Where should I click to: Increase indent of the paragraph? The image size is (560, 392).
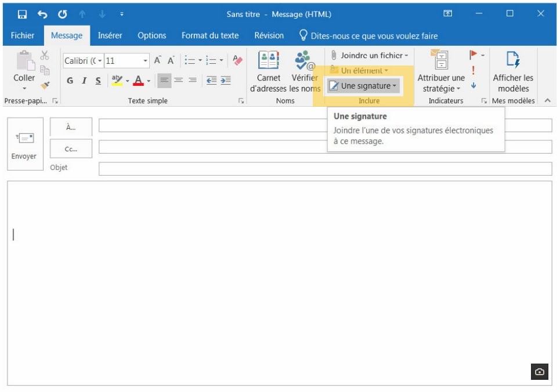pos(225,81)
